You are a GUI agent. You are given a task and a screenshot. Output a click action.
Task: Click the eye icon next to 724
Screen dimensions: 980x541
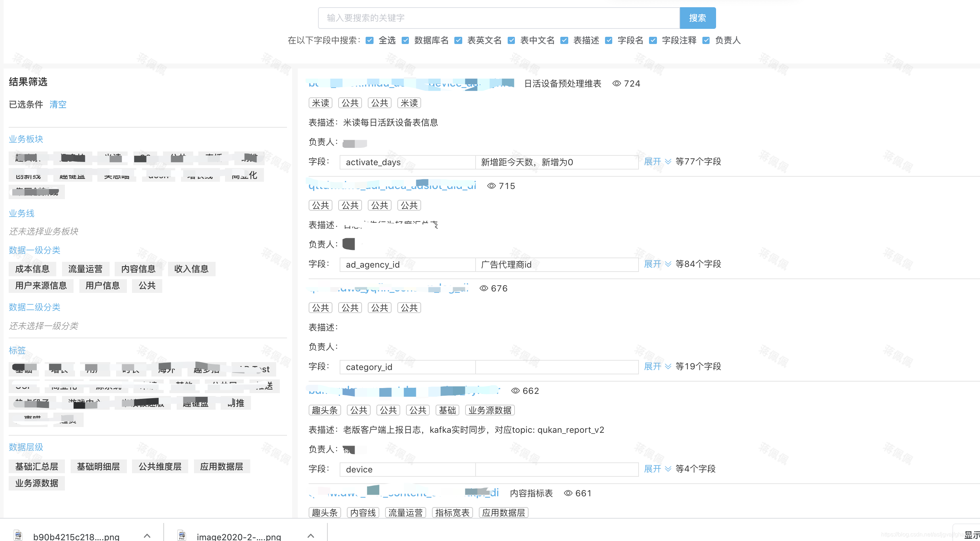click(x=616, y=83)
